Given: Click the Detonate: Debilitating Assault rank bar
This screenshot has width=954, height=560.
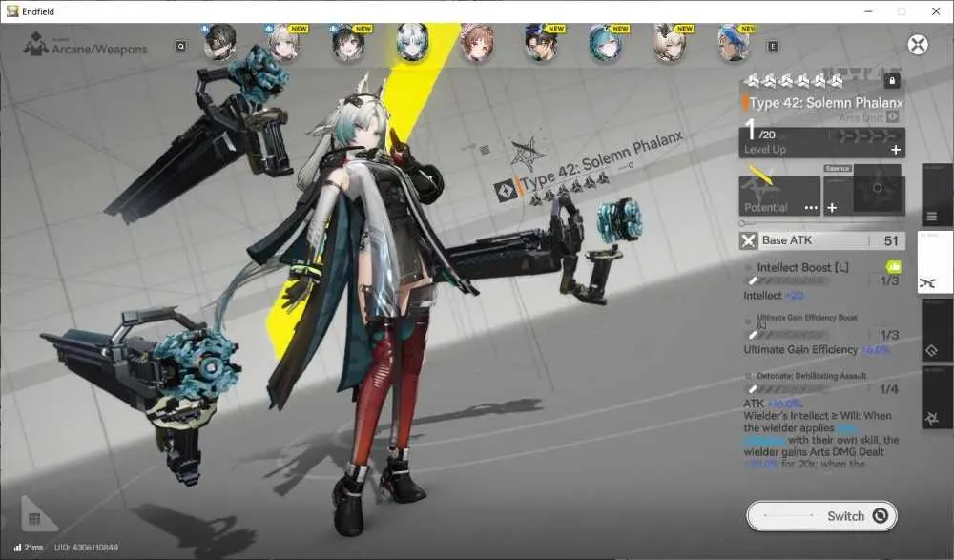Looking at the screenshot, I should click(x=787, y=389).
